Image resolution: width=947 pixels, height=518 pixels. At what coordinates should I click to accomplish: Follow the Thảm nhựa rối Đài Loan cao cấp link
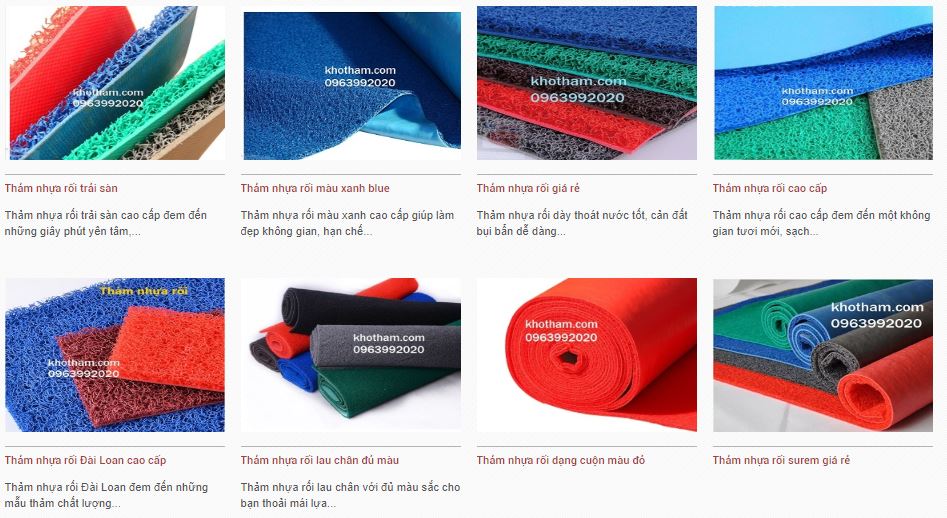[85, 461]
